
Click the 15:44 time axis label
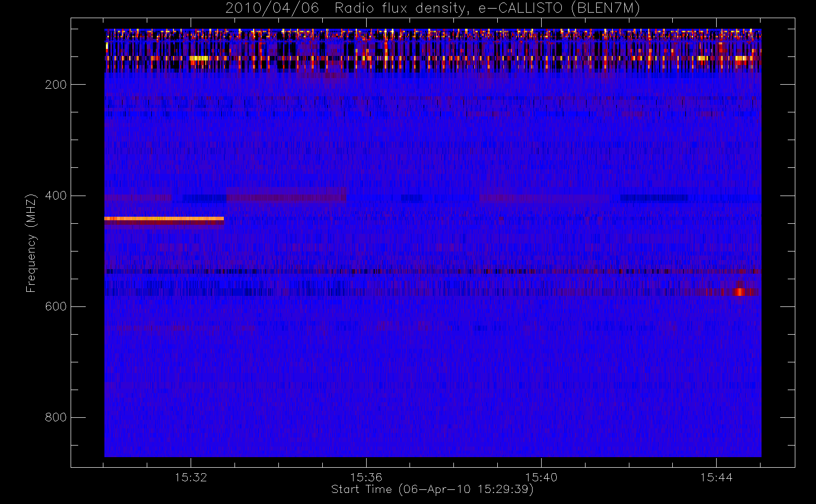click(716, 477)
